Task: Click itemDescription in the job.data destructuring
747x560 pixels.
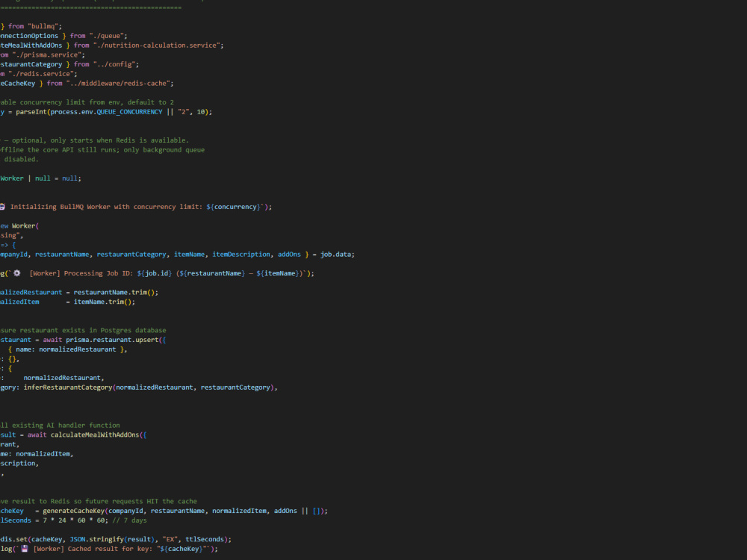Action: tap(241, 255)
